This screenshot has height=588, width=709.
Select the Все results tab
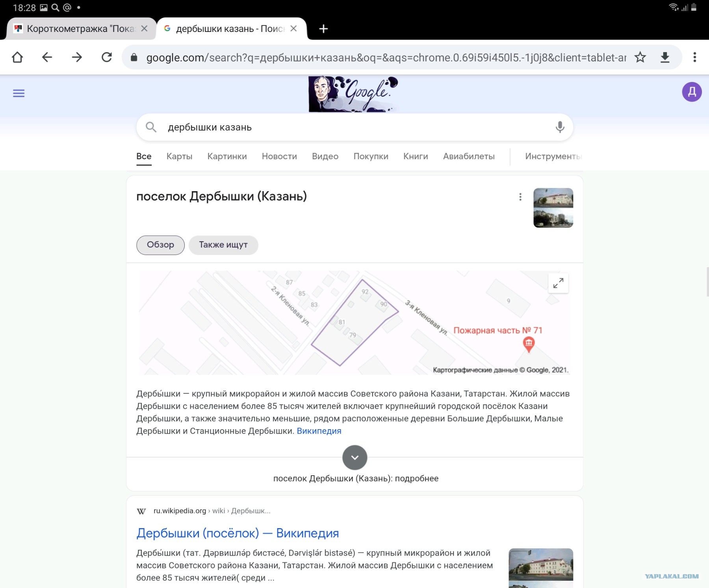[144, 156]
